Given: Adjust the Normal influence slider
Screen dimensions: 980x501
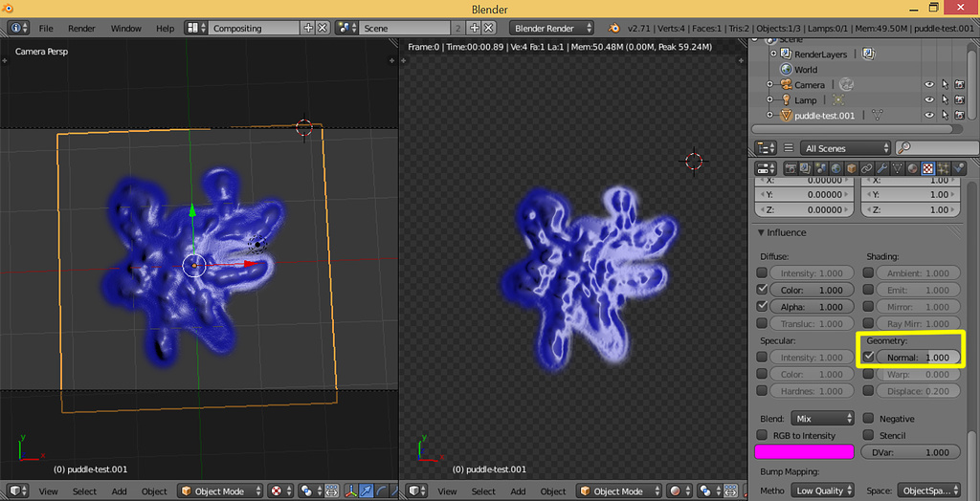Looking at the screenshot, I should click(918, 358).
